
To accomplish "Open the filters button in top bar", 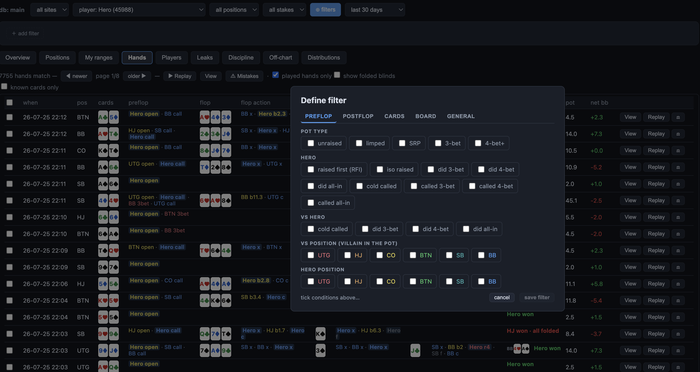I will 325,9.
